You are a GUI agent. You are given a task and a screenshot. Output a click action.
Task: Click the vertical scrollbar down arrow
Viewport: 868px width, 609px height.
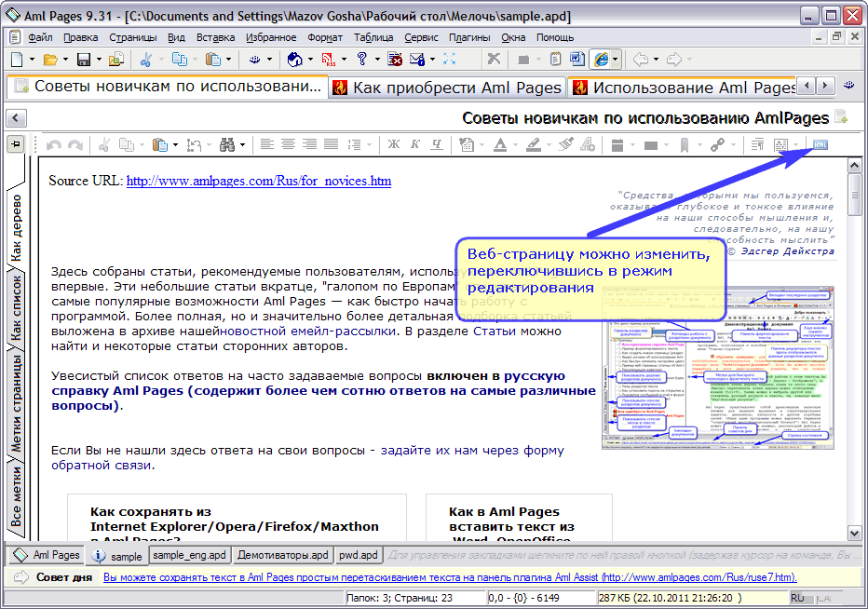pyautogui.click(x=854, y=534)
